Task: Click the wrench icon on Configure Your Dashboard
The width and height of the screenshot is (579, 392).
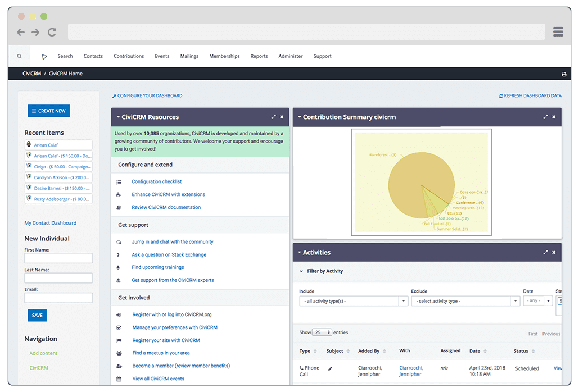Action: (114, 95)
